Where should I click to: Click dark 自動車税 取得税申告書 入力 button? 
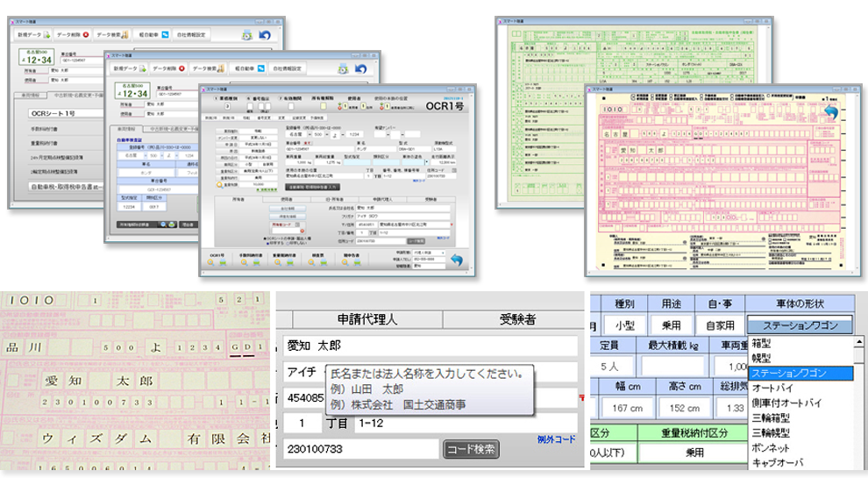(x=313, y=187)
